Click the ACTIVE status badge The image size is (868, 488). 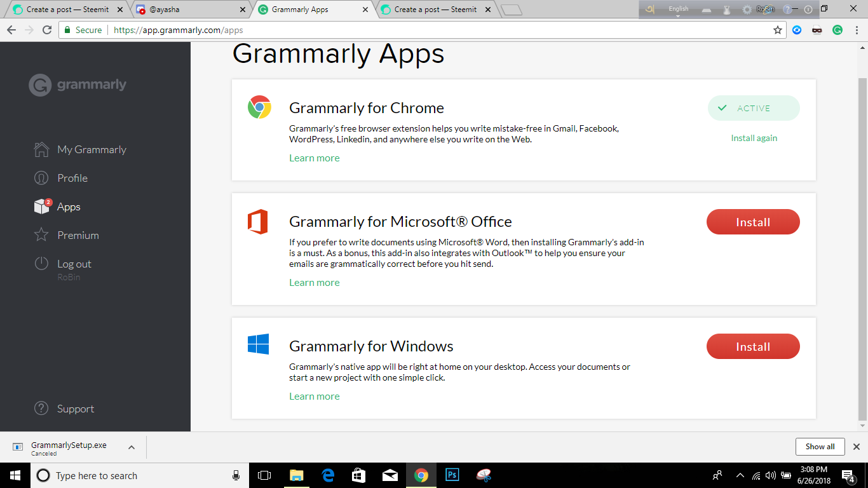pyautogui.click(x=754, y=108)
